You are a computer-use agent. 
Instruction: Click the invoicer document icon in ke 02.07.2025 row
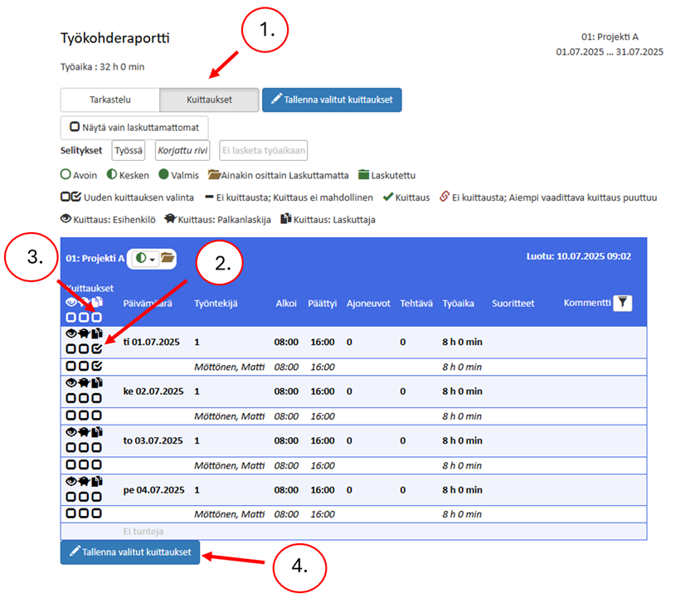(x=97, y=383)
